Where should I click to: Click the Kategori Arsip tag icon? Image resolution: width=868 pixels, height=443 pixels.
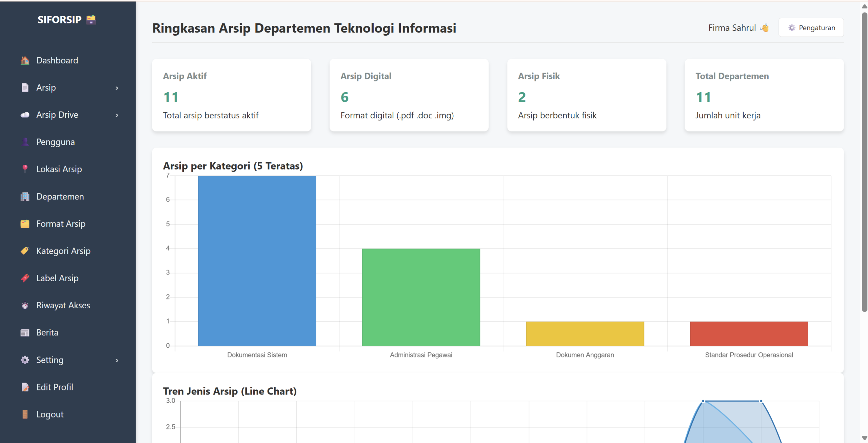click(25, 251)
